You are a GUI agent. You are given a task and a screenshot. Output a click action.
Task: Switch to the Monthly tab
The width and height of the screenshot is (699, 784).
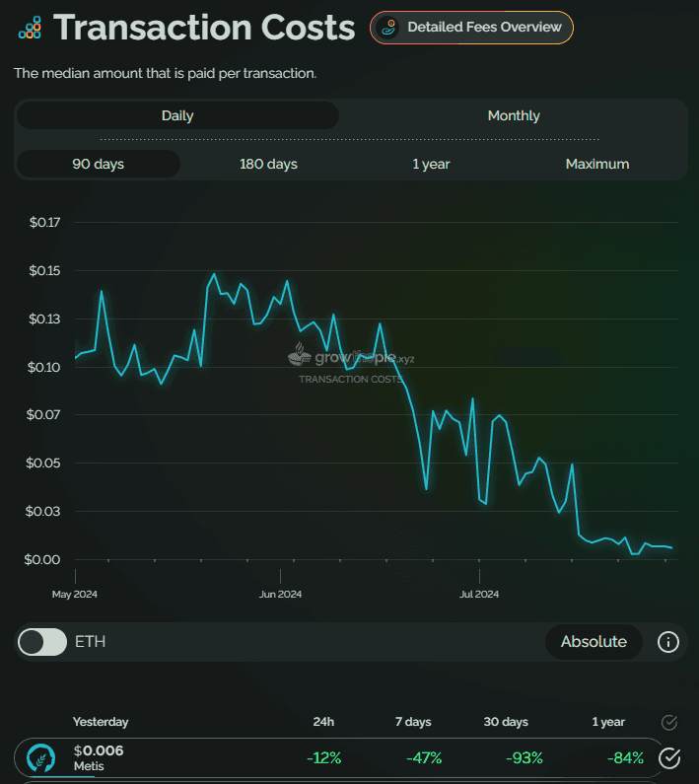click(x=514, y=115)
